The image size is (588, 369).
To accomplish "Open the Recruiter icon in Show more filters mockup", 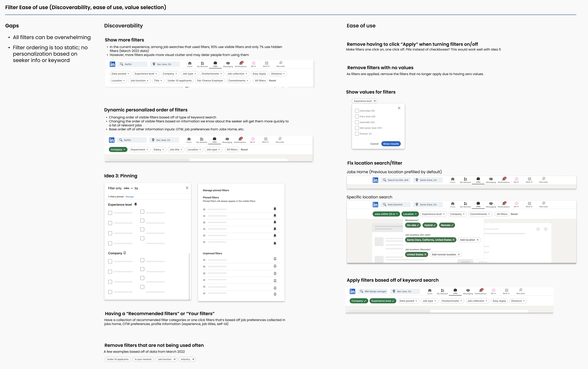I will 281,63.
